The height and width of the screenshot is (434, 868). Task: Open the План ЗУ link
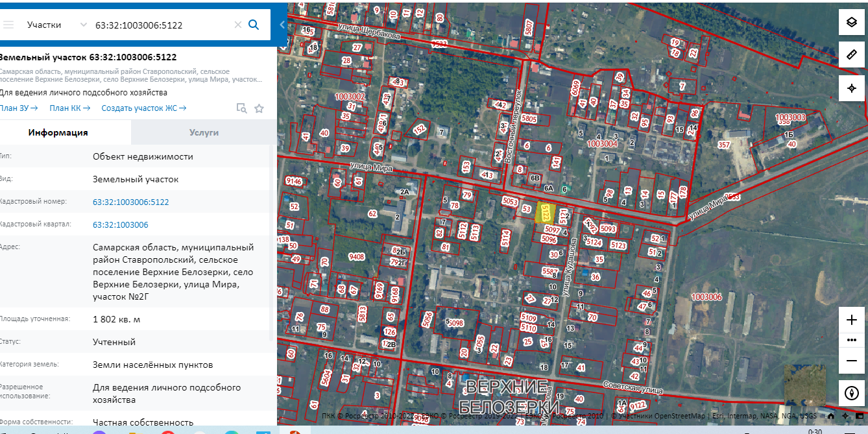[18, 108]
